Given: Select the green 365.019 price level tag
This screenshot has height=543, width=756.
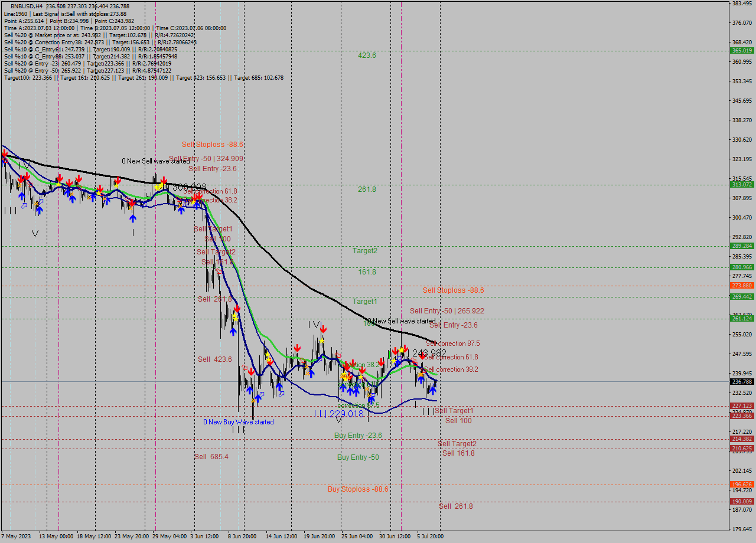Looking at the screenshot, I should pos(741,51).
